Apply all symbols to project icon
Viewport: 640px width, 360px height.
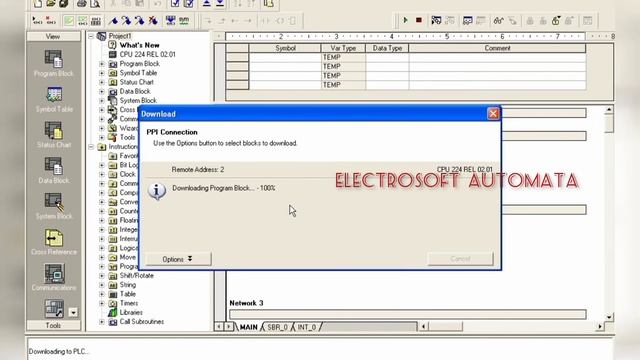point(171,20)
